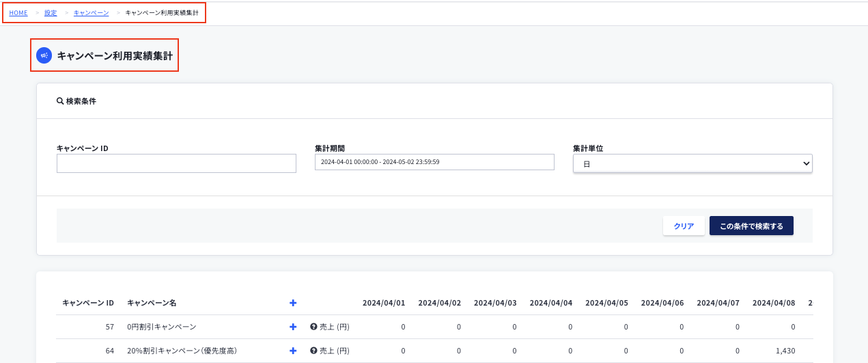Go to HOME breadcrumb link
The image size is (868, 363).
(18, 13)
